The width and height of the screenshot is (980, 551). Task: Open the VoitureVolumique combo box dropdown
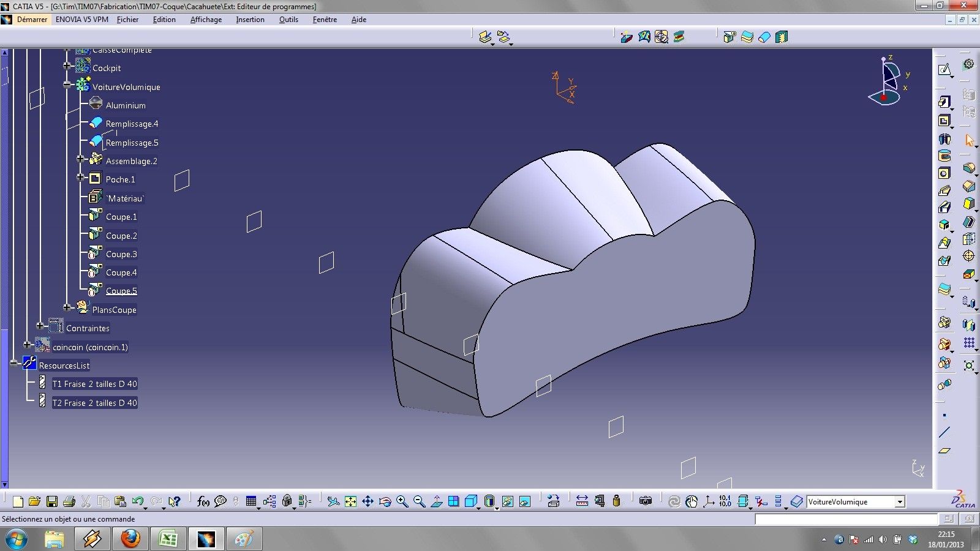pyautogui.click(x=899, y=502)
